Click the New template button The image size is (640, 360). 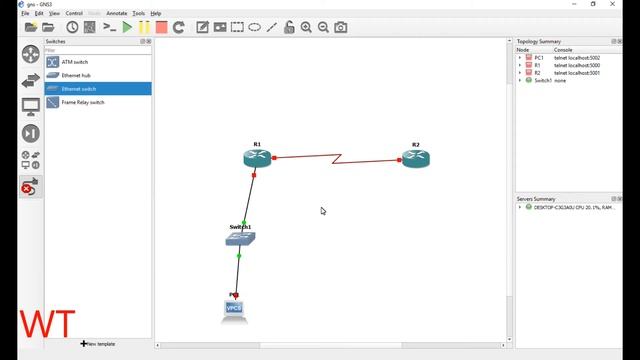click(x=98, y=344)
